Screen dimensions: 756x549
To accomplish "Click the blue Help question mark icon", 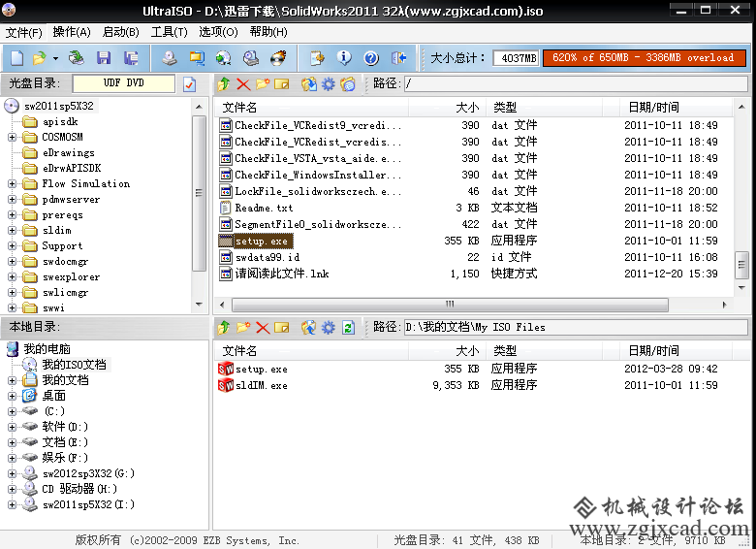I will (371, 58).
